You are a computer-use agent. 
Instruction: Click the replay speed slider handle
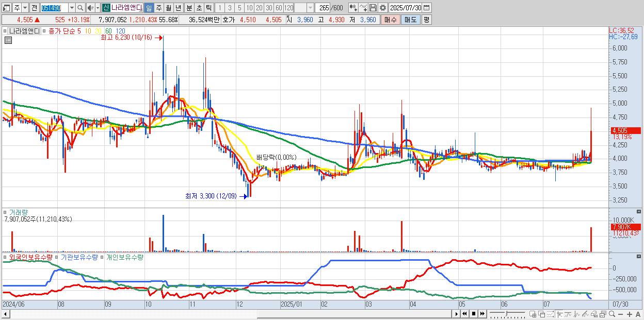tap(506, 314)
